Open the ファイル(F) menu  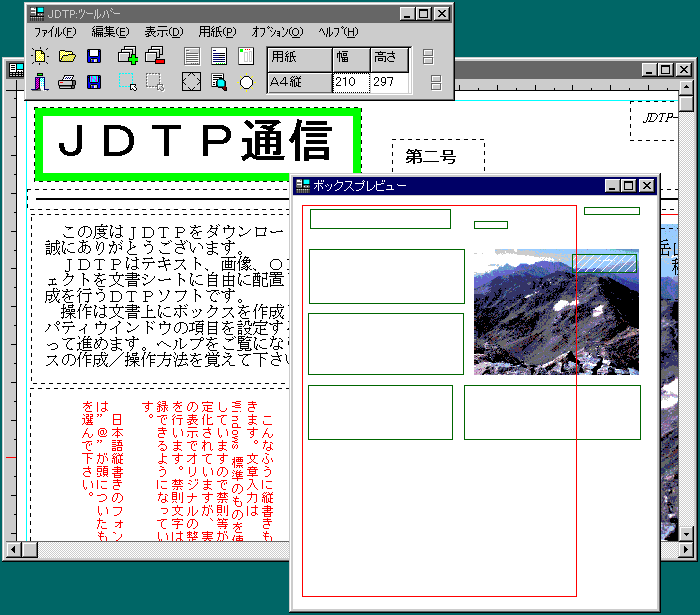55,32
